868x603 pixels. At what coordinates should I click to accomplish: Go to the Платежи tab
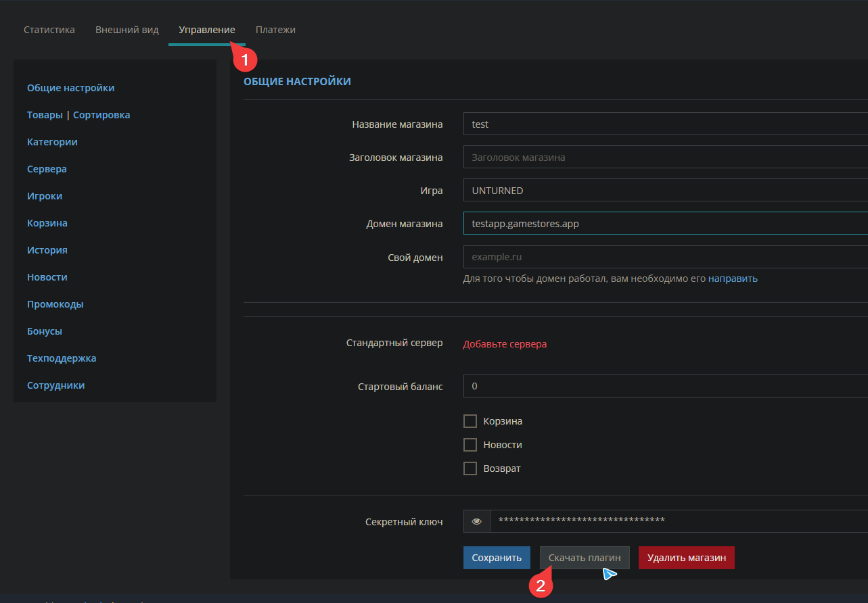275,30
